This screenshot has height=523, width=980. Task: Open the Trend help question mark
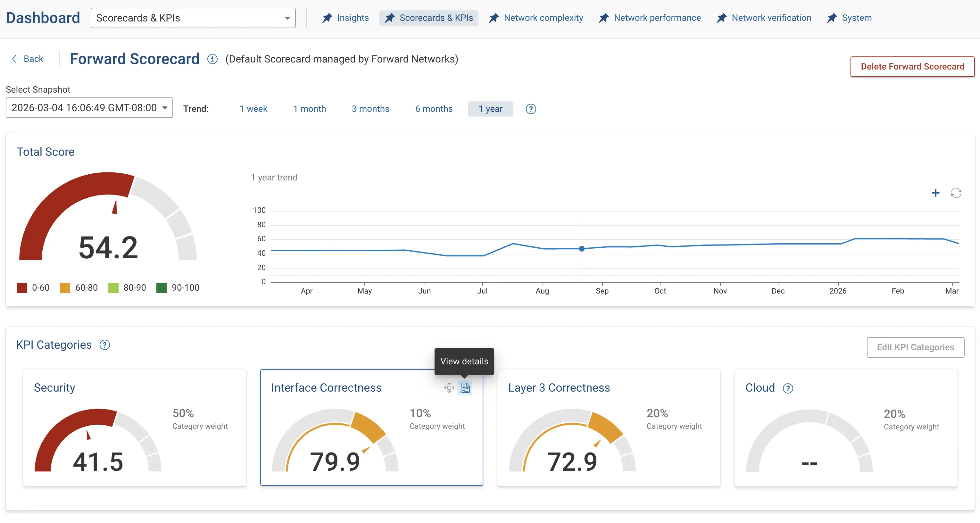tap(531, 109)
